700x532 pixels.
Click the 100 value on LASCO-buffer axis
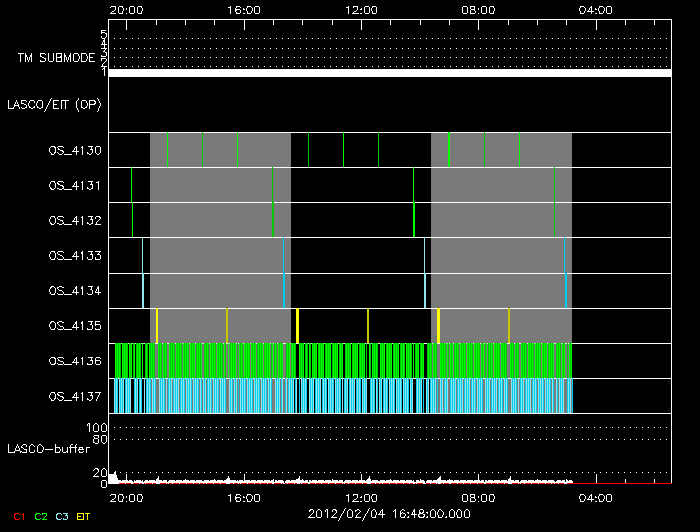(99, 428)
